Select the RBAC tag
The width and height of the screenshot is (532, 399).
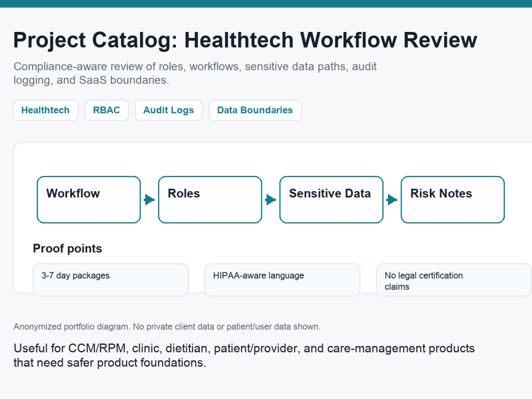click(106, 110)
